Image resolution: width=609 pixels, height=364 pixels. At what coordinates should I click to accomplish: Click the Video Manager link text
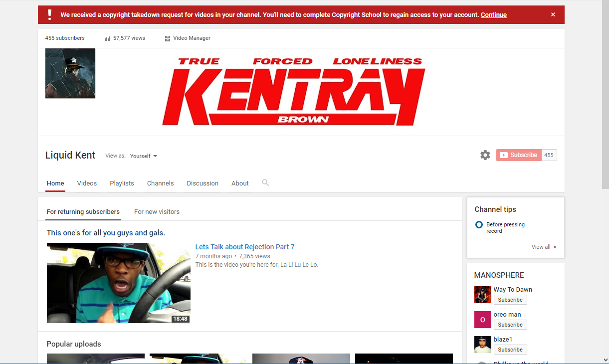coord(192,38)
